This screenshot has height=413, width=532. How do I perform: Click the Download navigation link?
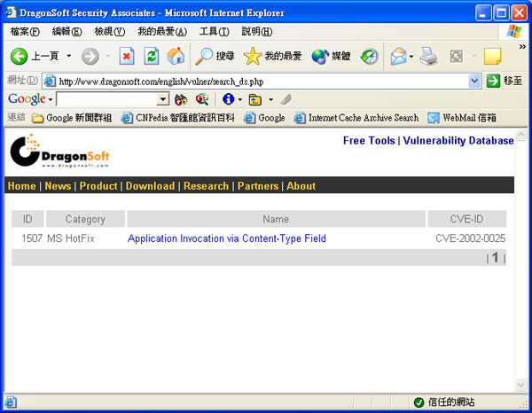coord(150,186)
